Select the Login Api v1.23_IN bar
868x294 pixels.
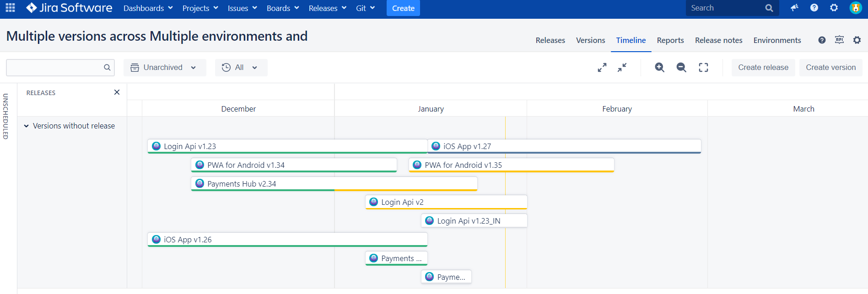[x=474, y=221]
